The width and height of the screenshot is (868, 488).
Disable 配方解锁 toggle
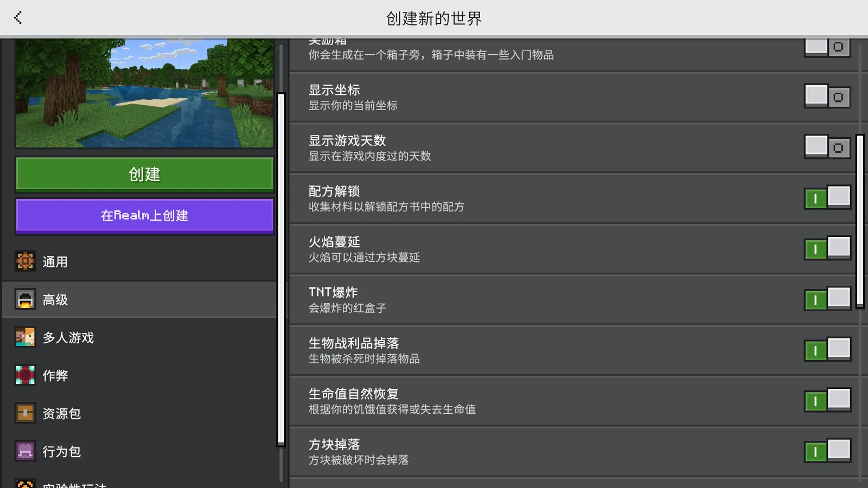827,198
